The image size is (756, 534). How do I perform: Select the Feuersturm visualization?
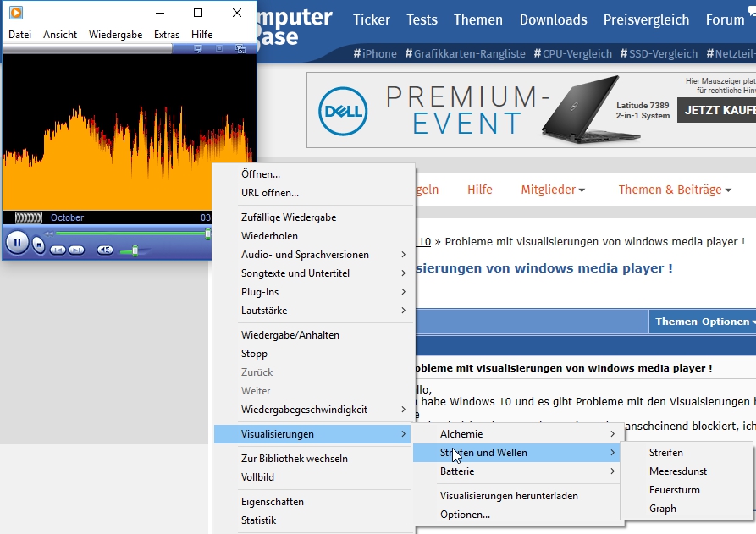point(687,490)
